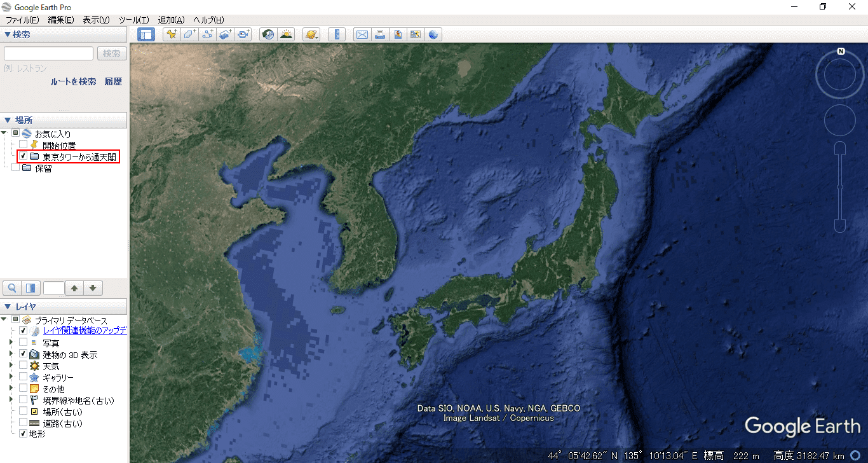Click the sun icon of 天気 layer
The height and width of the screenshot is (463, 868).
click(34, 366)
